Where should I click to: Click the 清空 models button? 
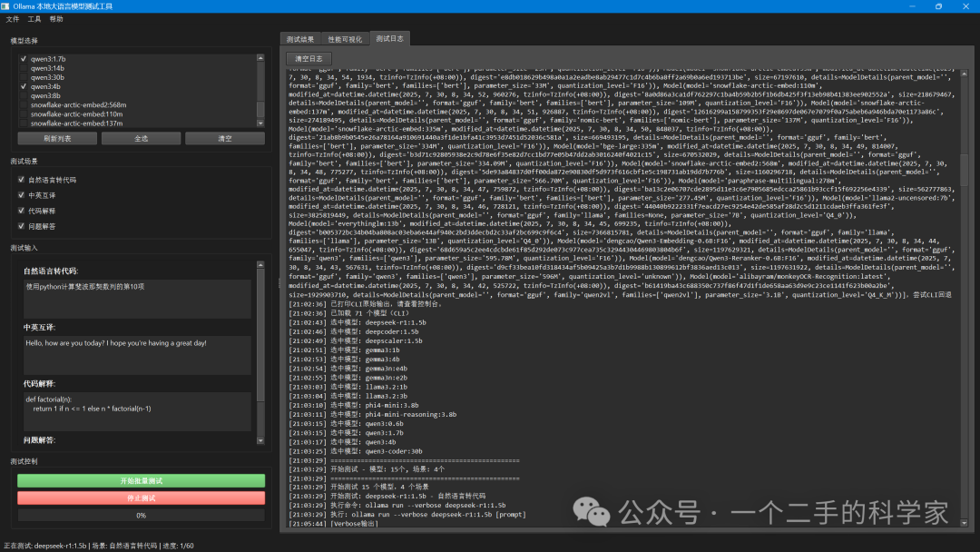click(x=225, y=138)
